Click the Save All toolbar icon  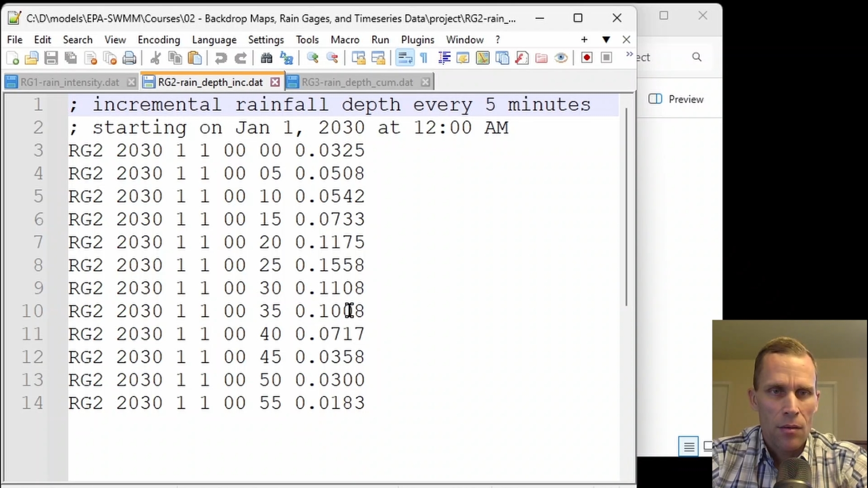click(x=71, y=58)
